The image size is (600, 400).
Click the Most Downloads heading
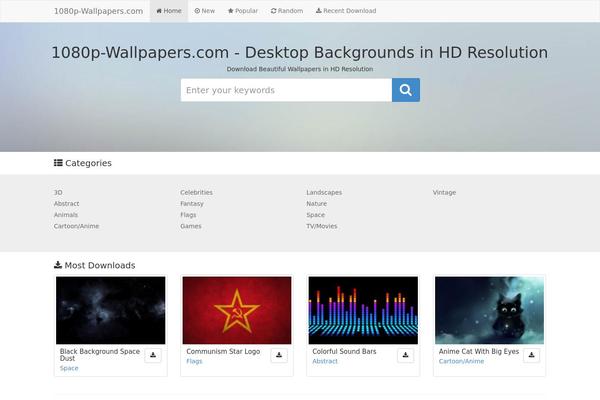95,265
